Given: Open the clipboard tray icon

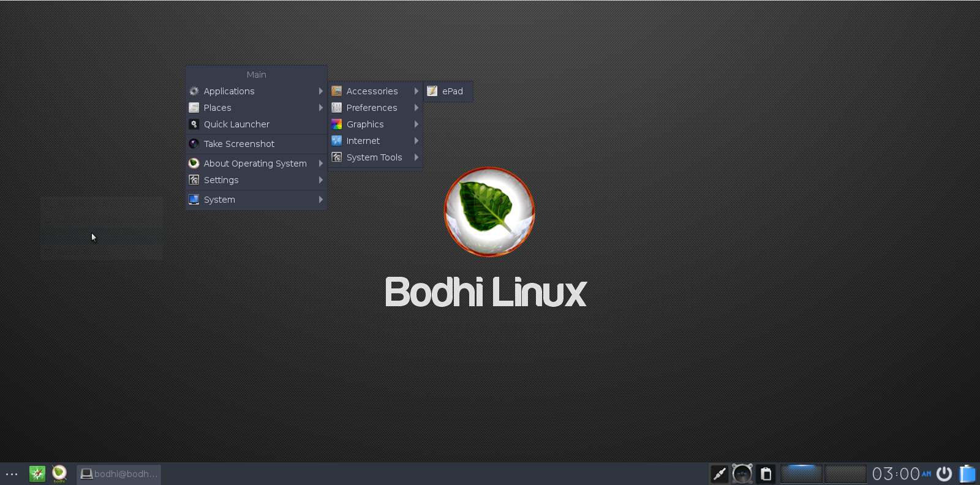Looking at the screenshot, I should [766, 474].
